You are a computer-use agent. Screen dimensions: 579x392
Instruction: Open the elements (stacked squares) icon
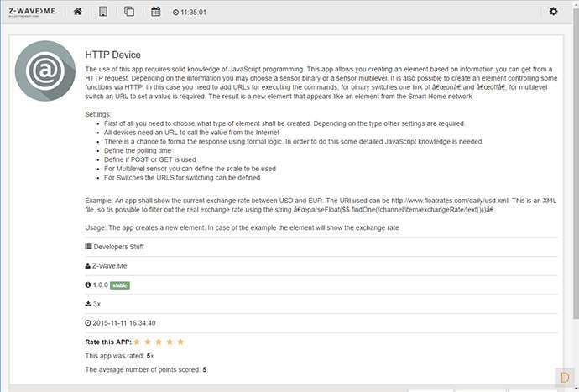click(129, 12)
